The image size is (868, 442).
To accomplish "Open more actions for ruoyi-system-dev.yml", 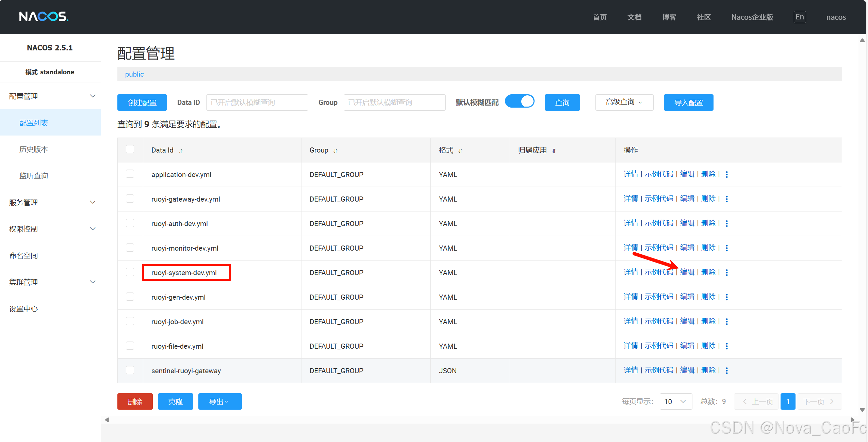I will coord(727,272).
